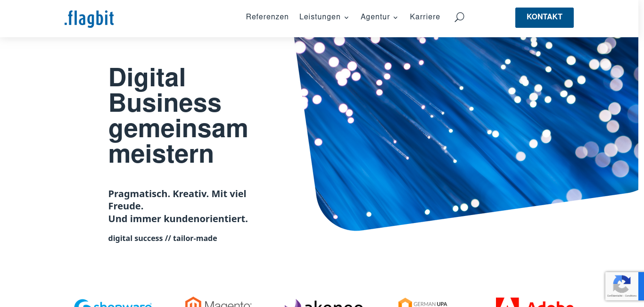Click the Digital Business gemeinsam meistern headline
The width and height of the screenshot is (644, 307).
178,116
